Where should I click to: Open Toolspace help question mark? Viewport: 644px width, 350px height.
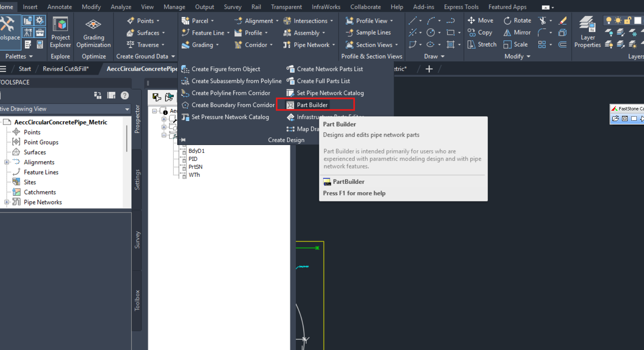click(x=125, y=95)
